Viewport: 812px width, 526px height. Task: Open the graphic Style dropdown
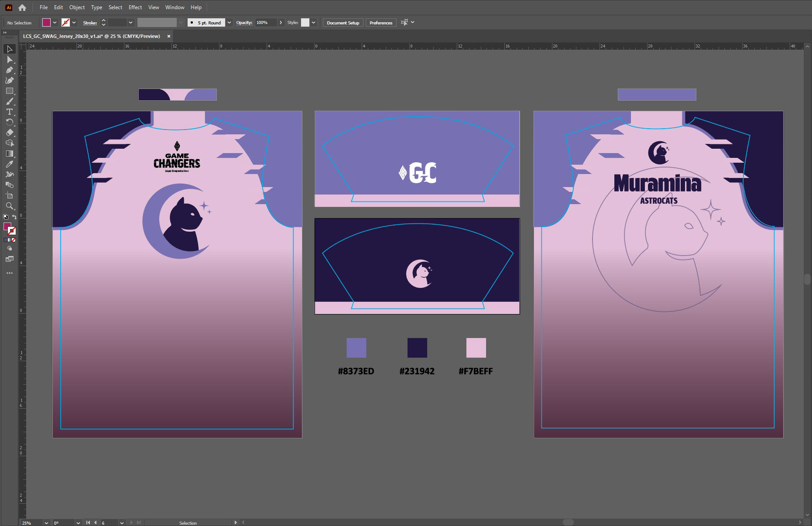pos(313,22)
